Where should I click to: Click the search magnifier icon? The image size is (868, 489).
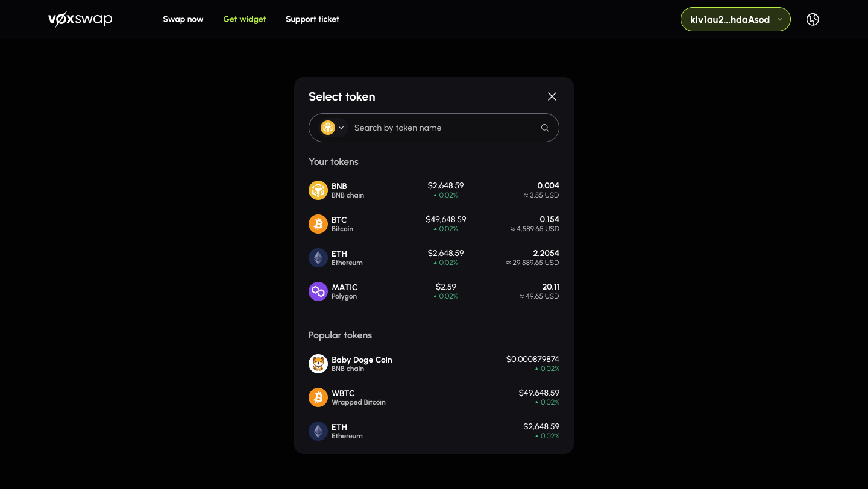point(545,128)
